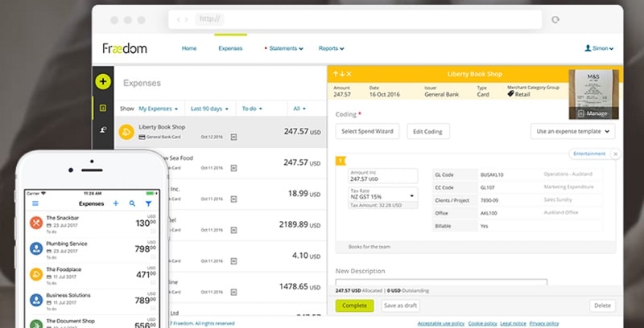This screenshot has height=328, width=644.
Task: Click the receipt icon on the 2189.89 row
Action: click(233, 230)
